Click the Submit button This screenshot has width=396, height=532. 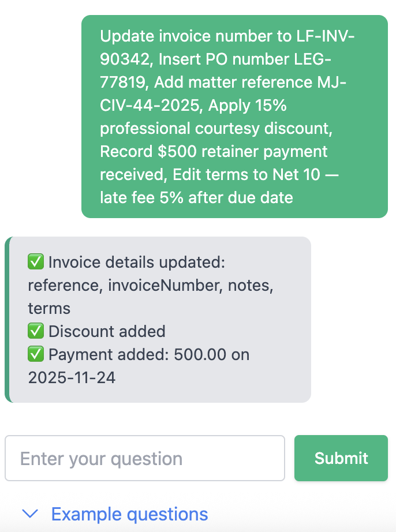341,458
